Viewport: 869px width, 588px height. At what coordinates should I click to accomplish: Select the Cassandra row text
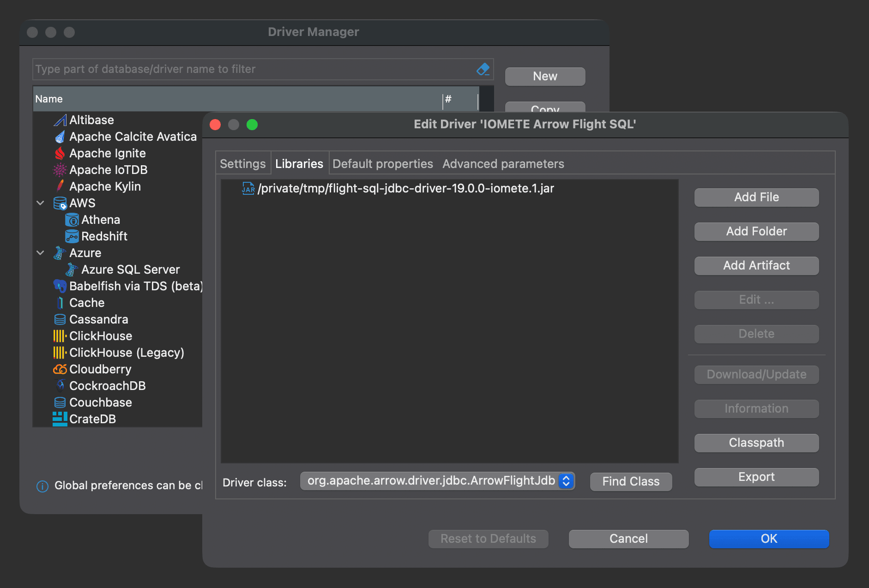[x=99, y=319]
